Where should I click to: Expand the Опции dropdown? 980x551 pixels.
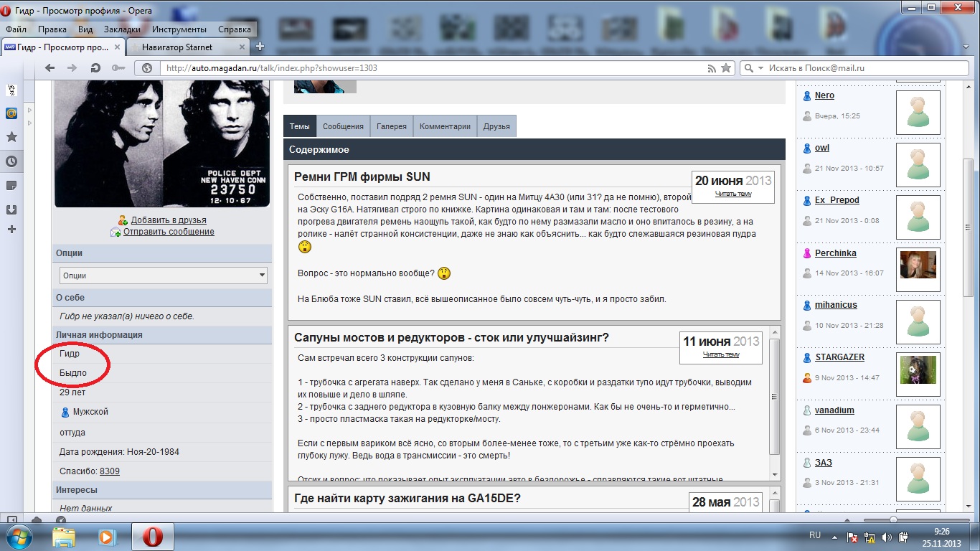(x=163, y=275)
